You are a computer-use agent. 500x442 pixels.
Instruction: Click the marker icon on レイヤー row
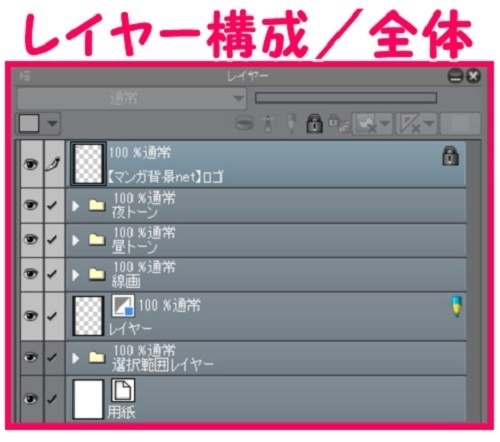(x=457, y=306)
